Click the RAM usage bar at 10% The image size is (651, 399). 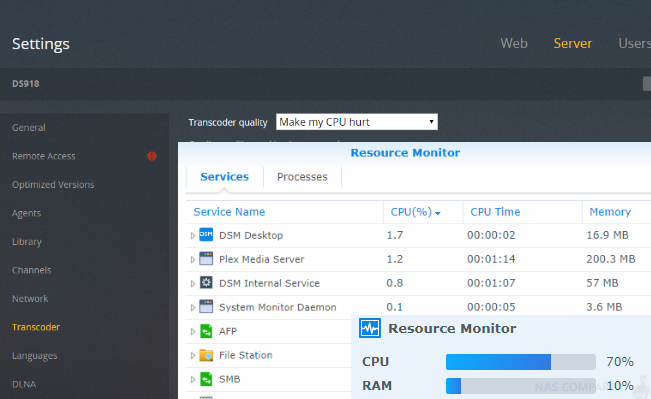(x=521, y=386)
